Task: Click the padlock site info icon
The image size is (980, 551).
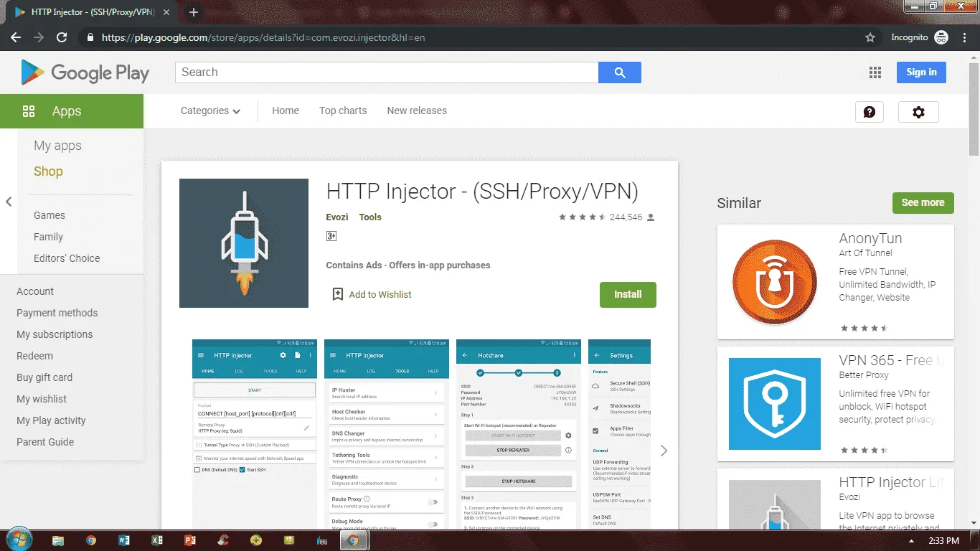Action: (x=90, y=37)
